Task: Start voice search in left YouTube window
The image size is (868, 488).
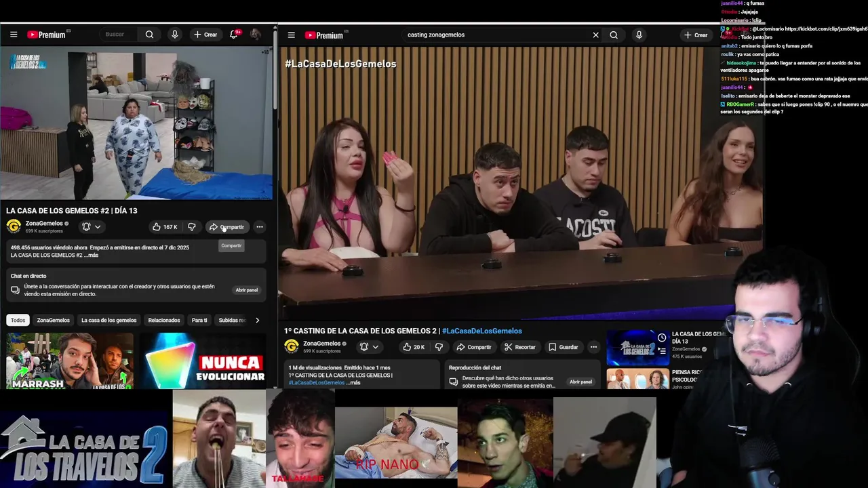Action: [174, 35]
